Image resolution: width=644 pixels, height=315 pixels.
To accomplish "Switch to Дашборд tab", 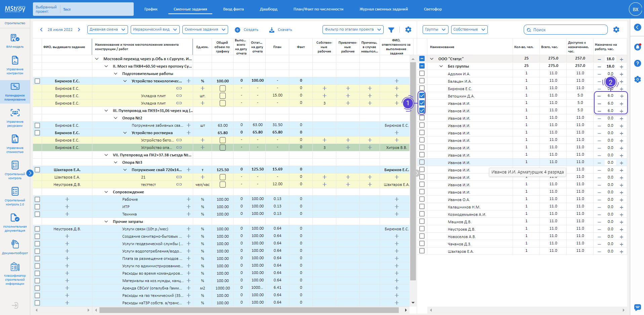I will tap(268, 9).
